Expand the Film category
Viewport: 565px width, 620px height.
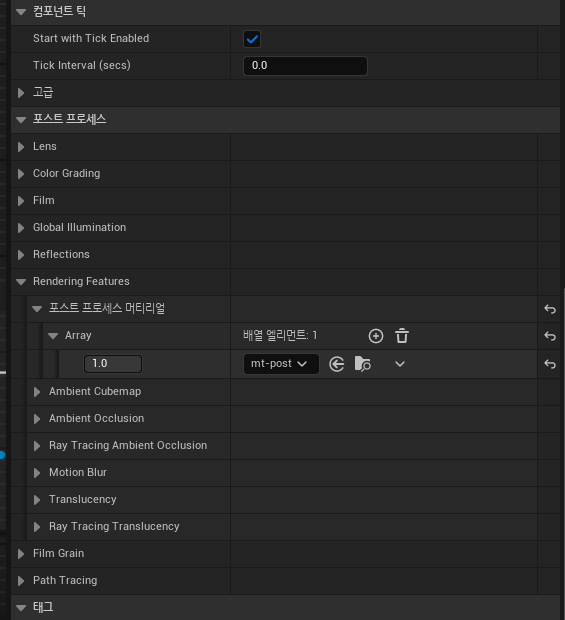21,201
